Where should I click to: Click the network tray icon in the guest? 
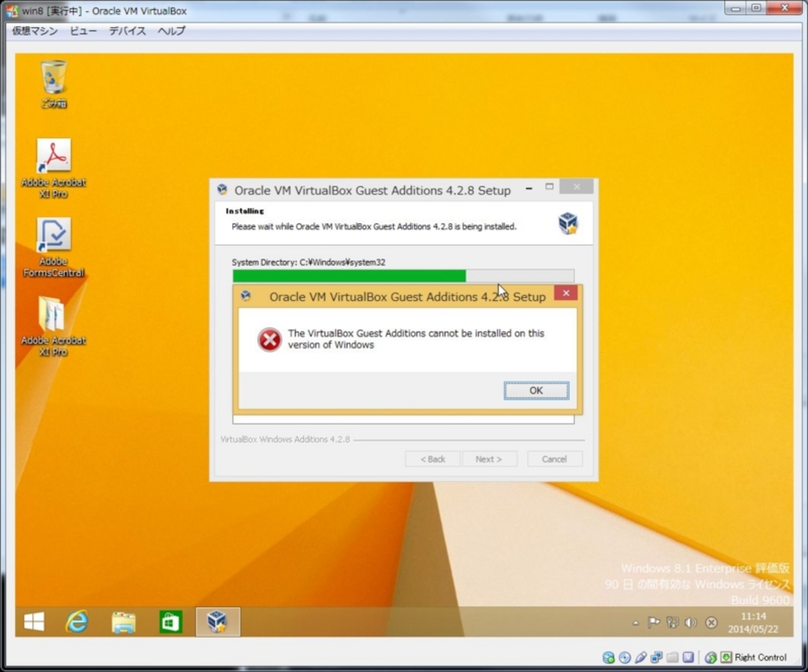pyautogui.click(x=673, y=622)
